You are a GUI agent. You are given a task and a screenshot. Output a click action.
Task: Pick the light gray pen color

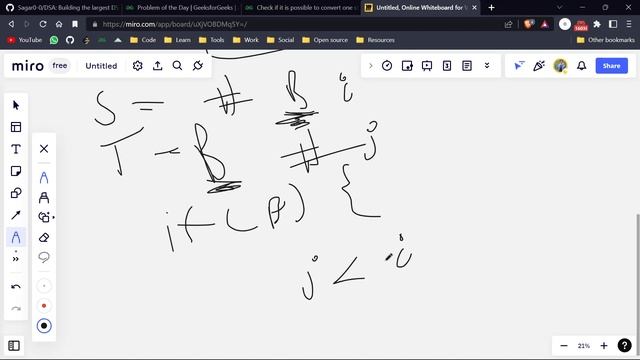(44, 286)
